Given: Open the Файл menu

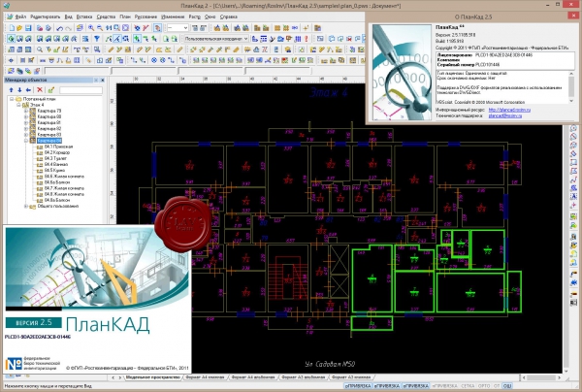Looking at the screenshot, I should [20, 16].
